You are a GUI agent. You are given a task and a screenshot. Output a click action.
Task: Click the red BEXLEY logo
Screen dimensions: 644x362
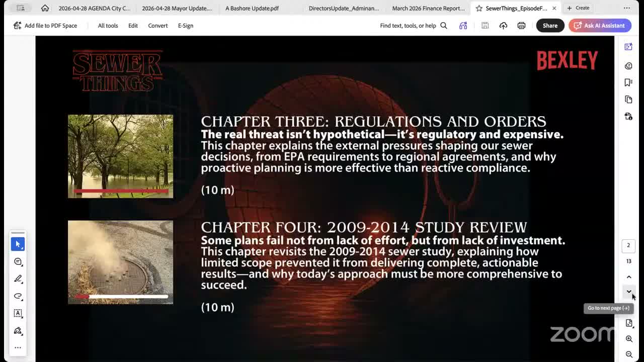click(567, 60)
